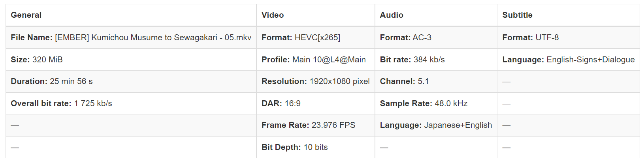Click the Overall bit rate 1 725 kb/s cell
This screenshot has height=161, width=644.
pos(61,103)
